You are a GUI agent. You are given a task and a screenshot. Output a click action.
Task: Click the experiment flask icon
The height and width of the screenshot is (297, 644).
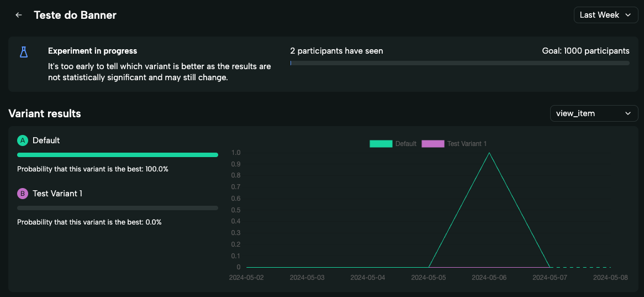pyautogui.click(x=23, y=52)
